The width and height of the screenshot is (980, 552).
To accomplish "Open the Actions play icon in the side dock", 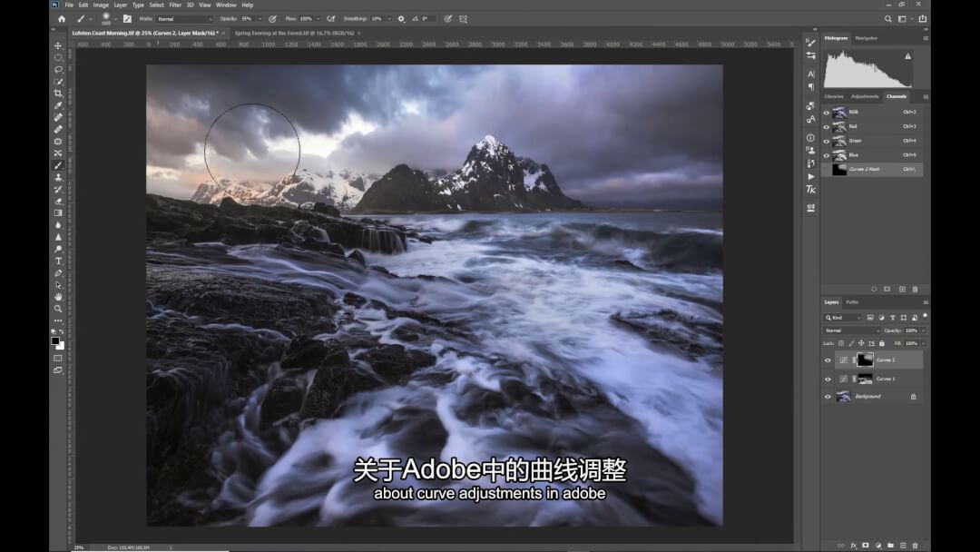I will coord(810,176).
